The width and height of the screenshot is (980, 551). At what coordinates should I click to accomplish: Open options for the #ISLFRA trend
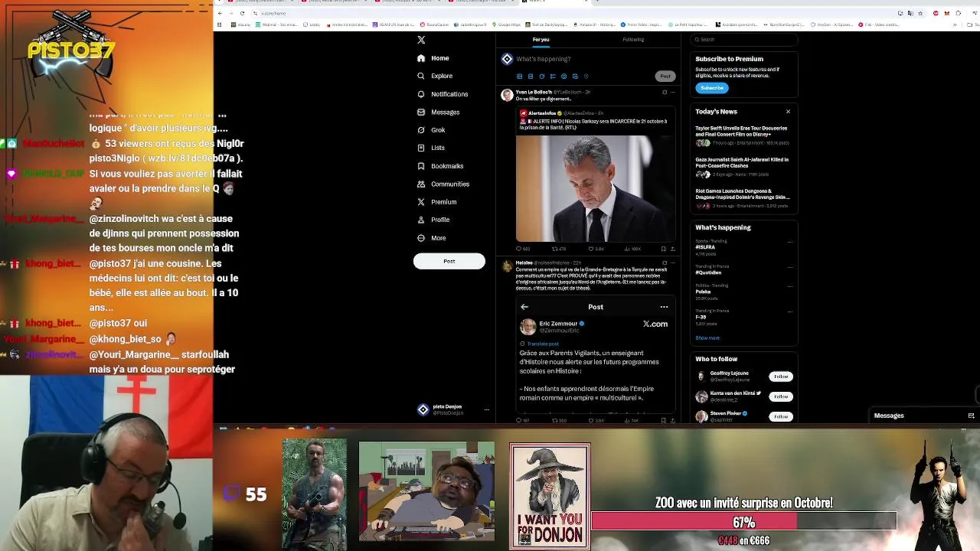[x=789, y=242]
